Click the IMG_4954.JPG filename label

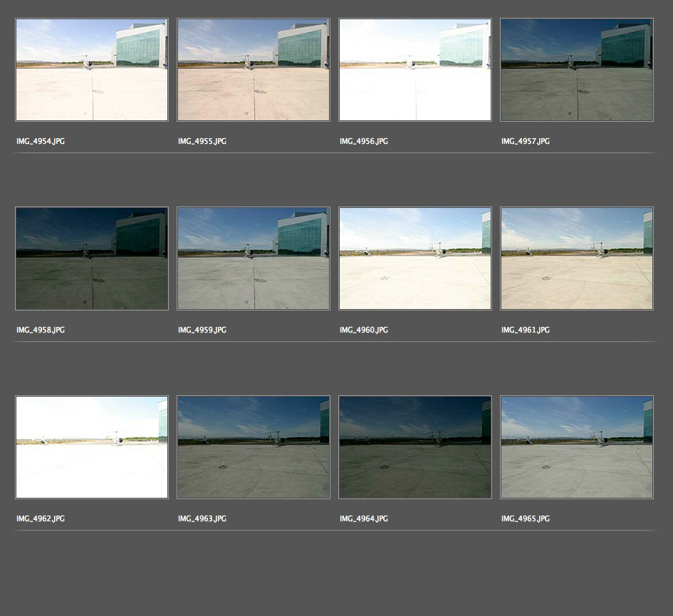pyautogui.click(x=41, y=142)
